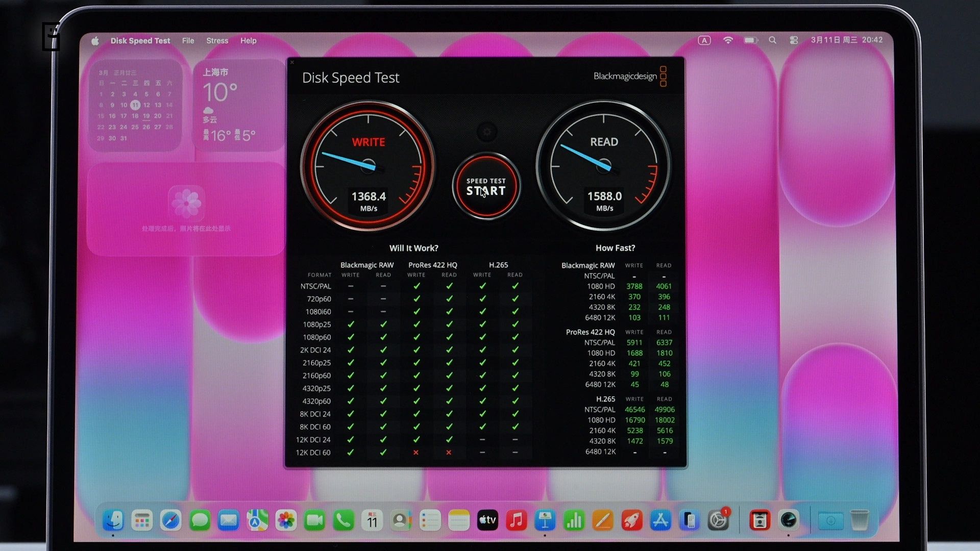Open Calendar from the Dock
980x551 pixels.
click(x=372, y=520)
